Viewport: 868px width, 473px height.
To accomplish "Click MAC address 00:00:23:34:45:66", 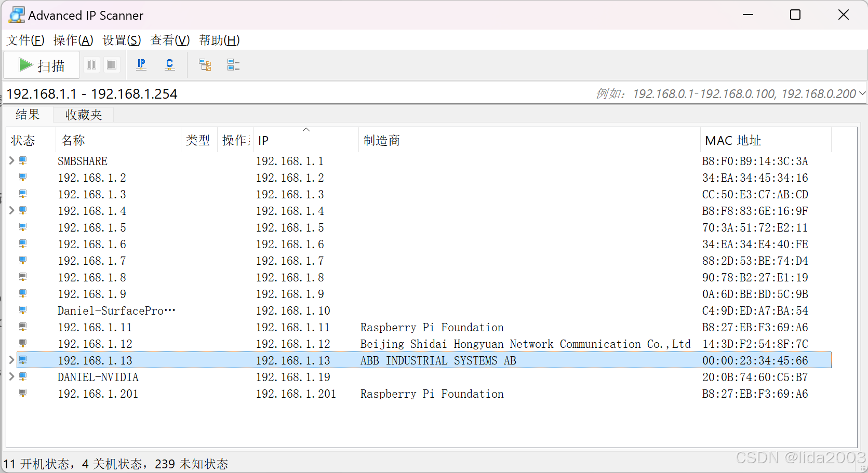I will click(x=755, y=360).
